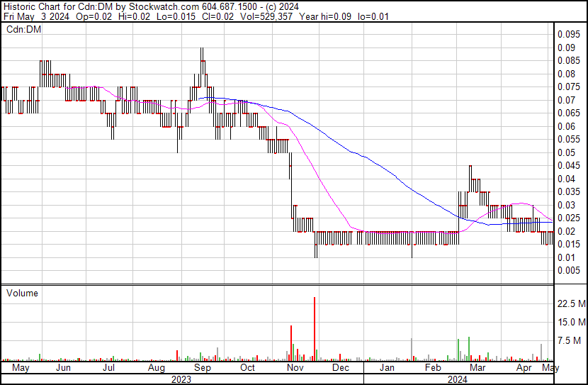The width and height of the screenshot is (588, 385).
Task: Click the 'Jun' month label on time axis
Action: point(63,368)
